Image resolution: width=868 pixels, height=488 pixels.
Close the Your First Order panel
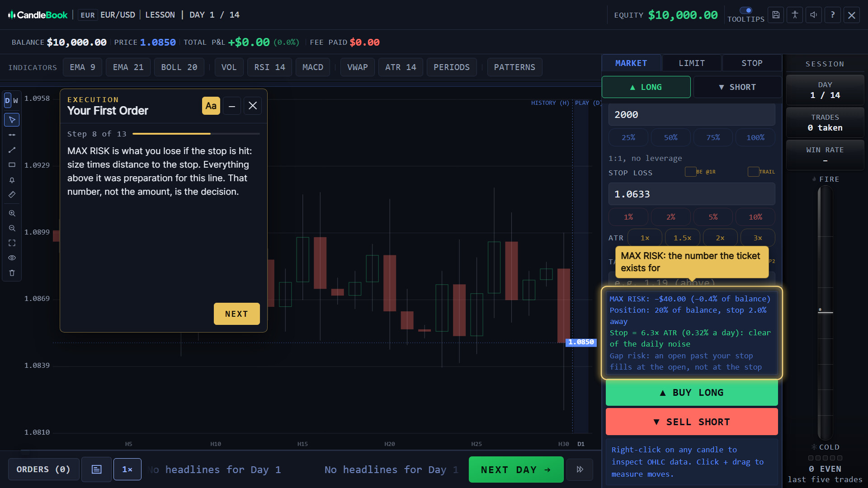pyautogui.click(x=253, y=106)
